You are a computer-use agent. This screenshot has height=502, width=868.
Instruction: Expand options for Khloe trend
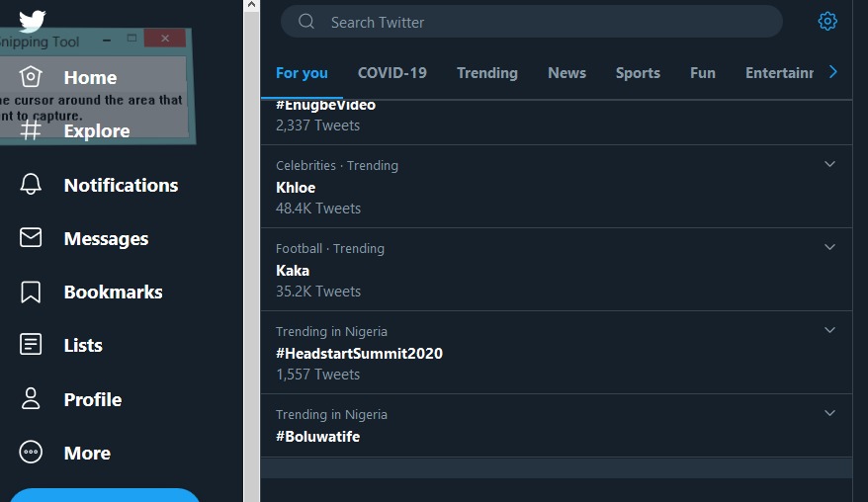point(829,164)
